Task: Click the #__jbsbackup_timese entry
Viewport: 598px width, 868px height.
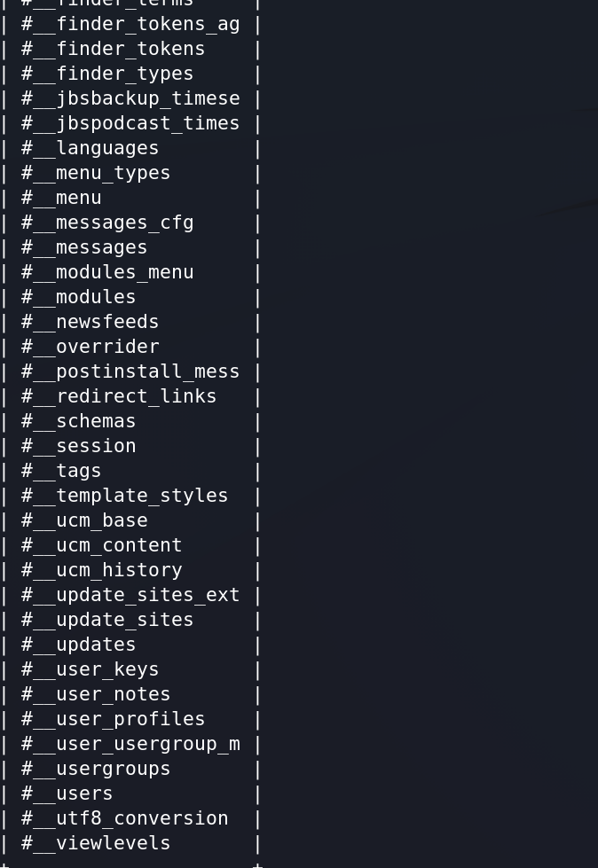Action: click(x=130, y=98)
